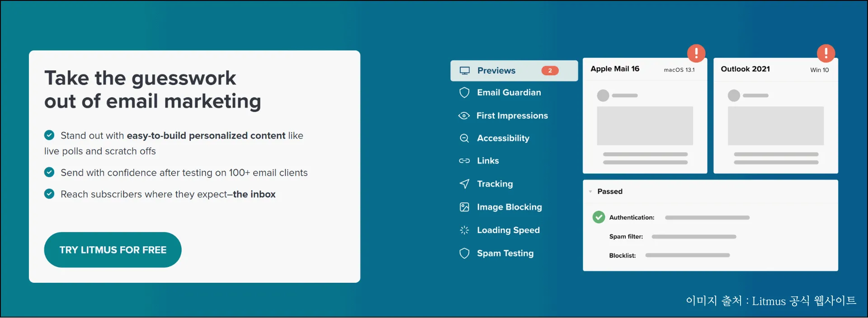The image size is (868, 318).
Task: Click the heading Take the guesswork
Action: (140, 78)
